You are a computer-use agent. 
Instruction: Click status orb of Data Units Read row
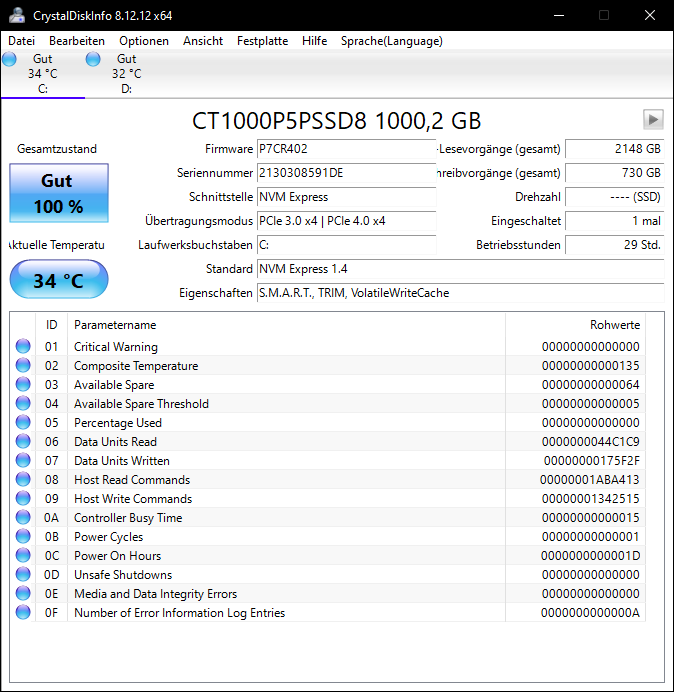pyautogui.click(x=23, y=441)
